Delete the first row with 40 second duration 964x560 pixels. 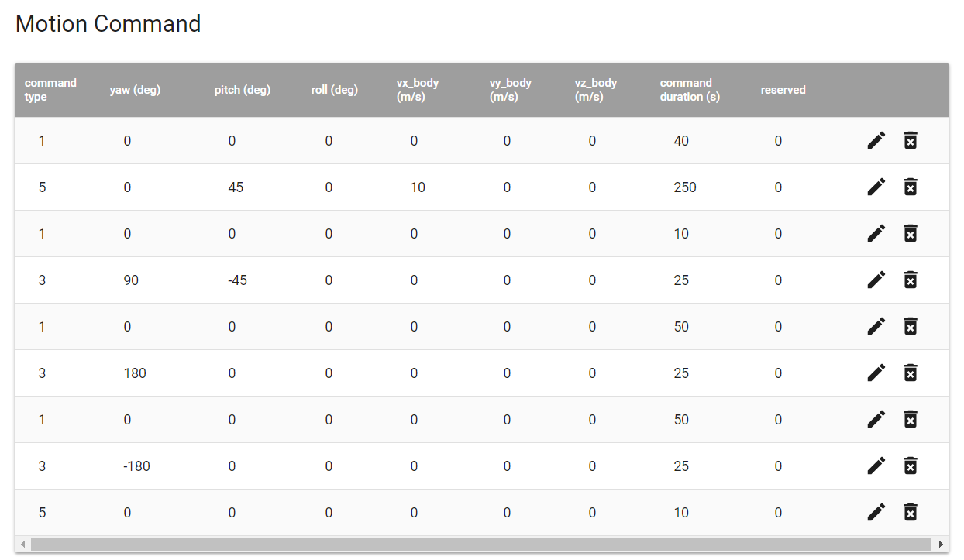coord(911,140)
